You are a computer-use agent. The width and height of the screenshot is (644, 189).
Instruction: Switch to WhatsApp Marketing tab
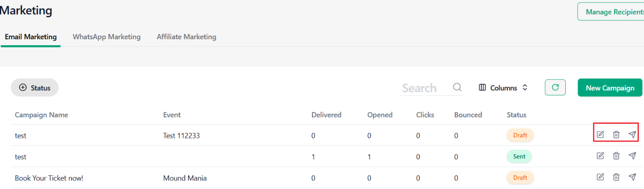(107, 37)
